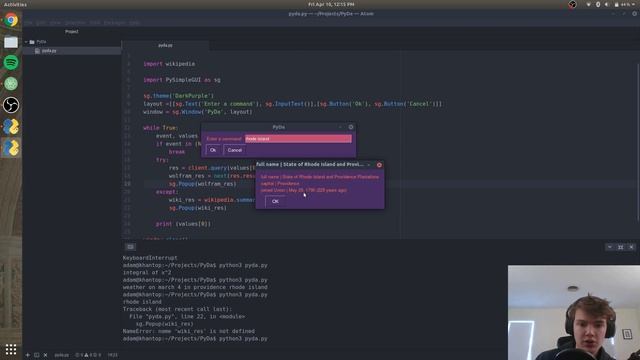The height and width of the screenshot is (360, 640).
Task: Open Google Chrome from the dock
Action: (x=11, y=20)
